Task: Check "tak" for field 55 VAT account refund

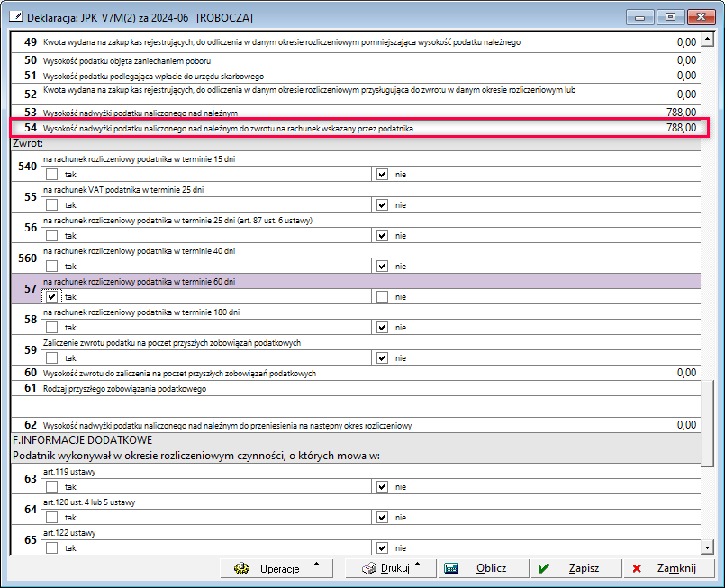Action: [x=52, y=204]
